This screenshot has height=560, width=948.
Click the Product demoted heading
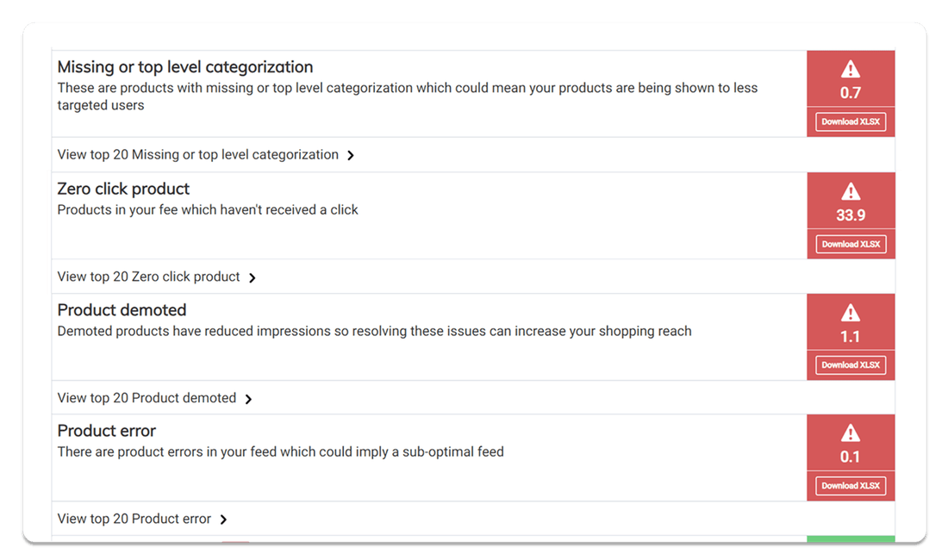coord(122,310)
